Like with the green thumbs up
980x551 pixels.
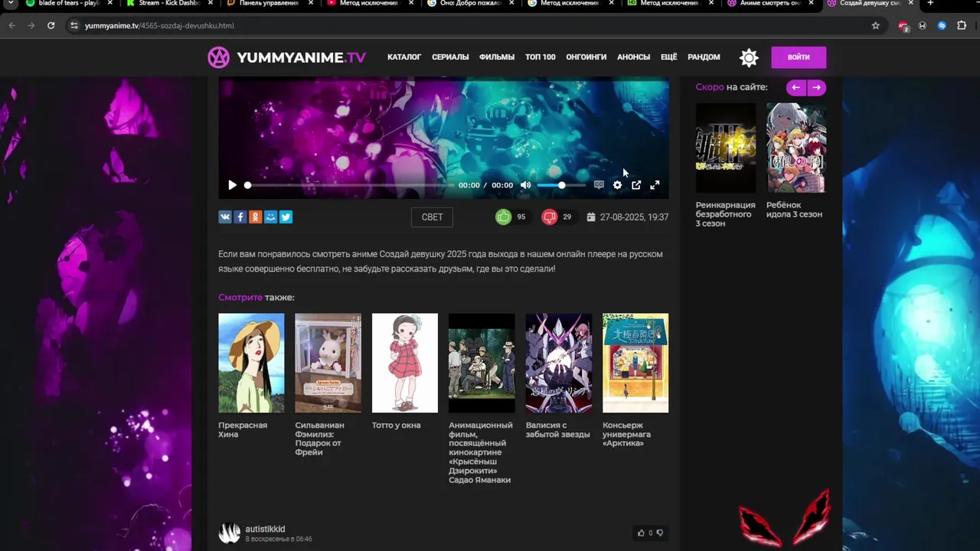click(x=503, y=217)
